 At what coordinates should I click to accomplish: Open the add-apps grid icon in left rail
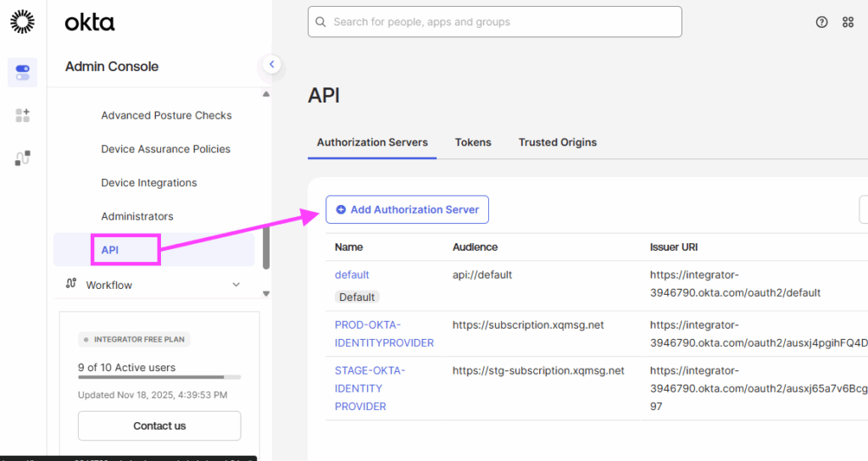point(23,115)
